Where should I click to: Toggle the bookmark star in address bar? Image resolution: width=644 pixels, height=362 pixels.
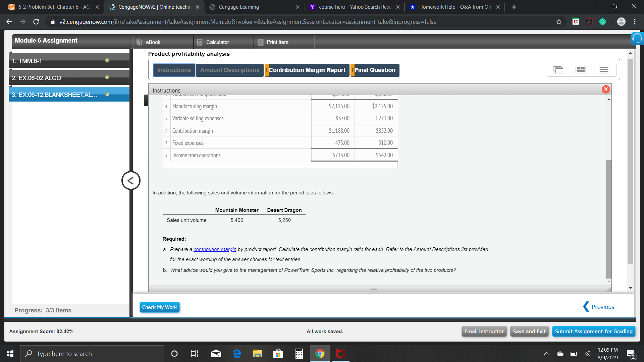click(559, 21)
